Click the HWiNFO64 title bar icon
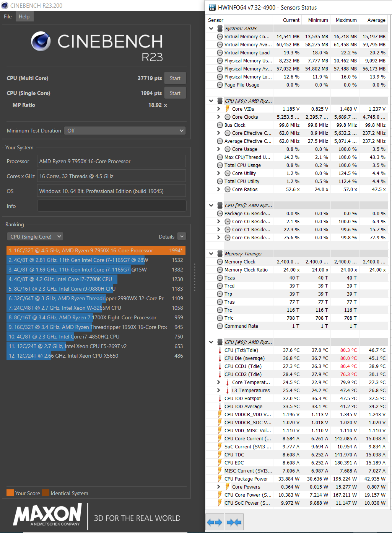This screenshot has width=392, height=533. (x=212, y=7)
